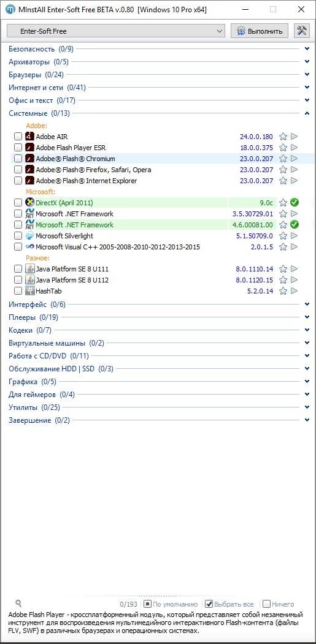Tick DirectX (April 2011) checkbox

(x=18, y=202)
